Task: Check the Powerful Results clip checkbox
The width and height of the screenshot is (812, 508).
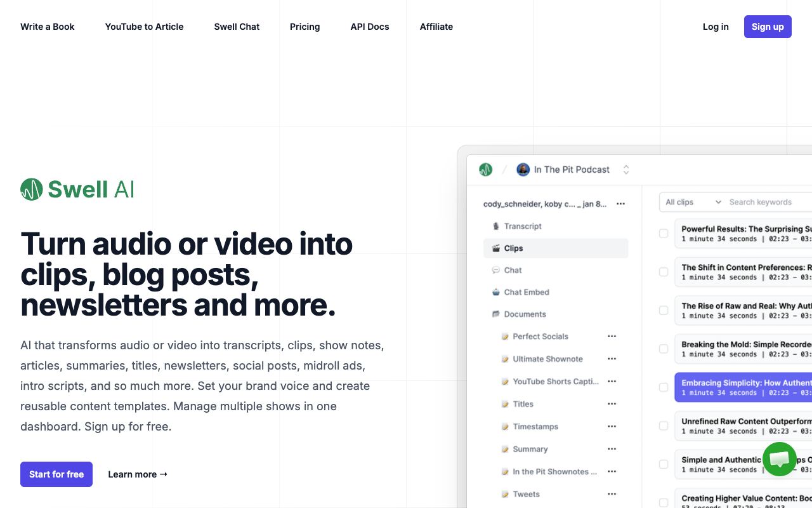Action: point(664,234)
